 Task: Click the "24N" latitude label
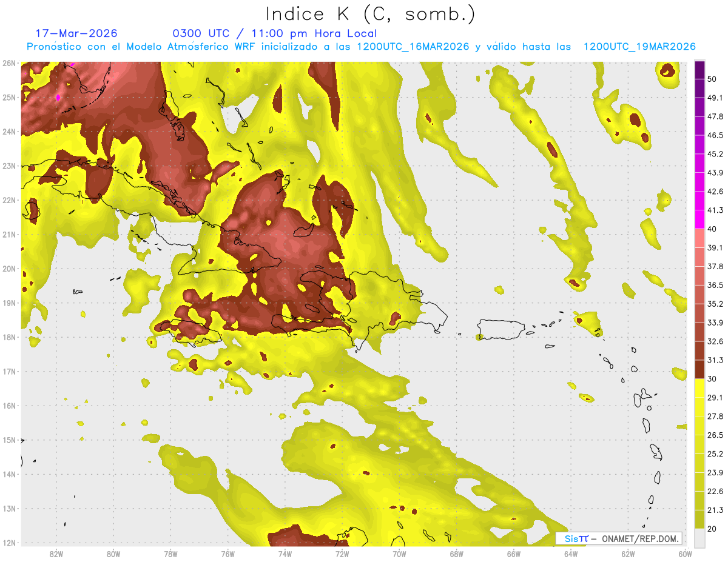[x=9, y=132]
